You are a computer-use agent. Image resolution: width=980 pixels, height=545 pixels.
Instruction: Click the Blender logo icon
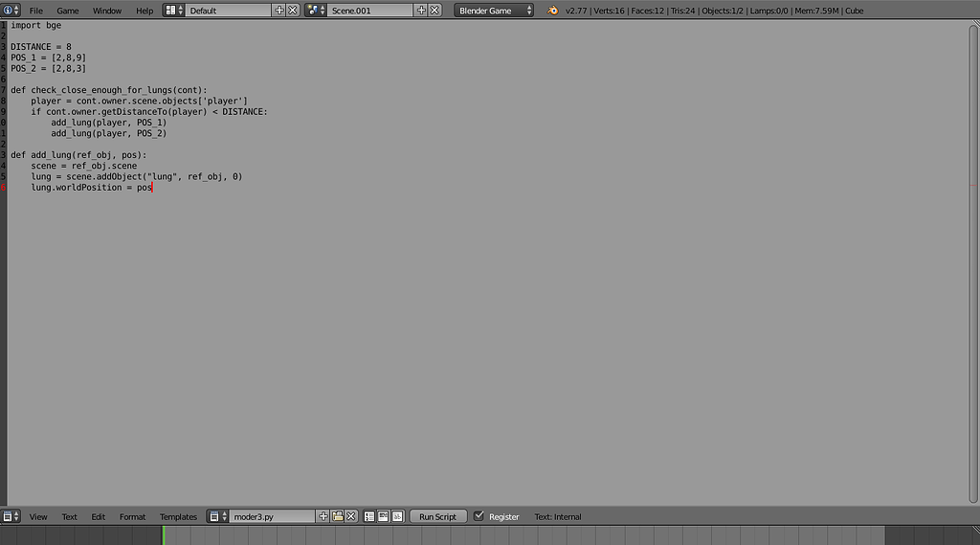[x=552, y=11]
